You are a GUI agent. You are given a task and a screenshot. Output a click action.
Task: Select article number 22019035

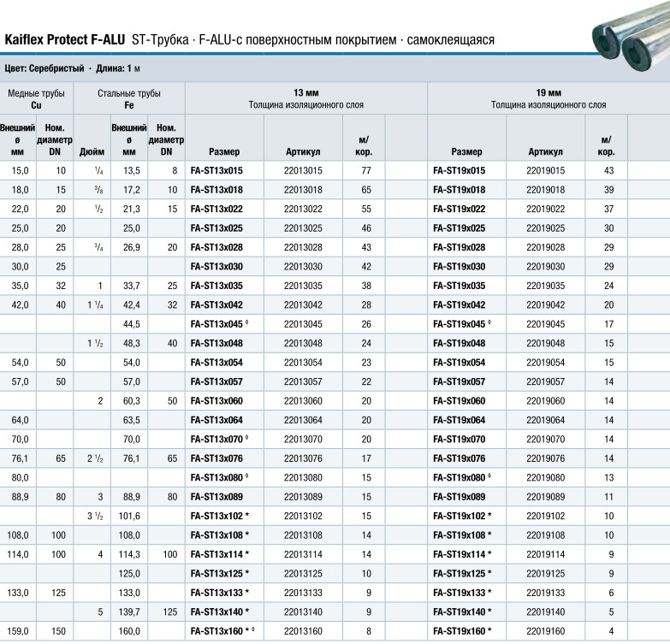546,287
